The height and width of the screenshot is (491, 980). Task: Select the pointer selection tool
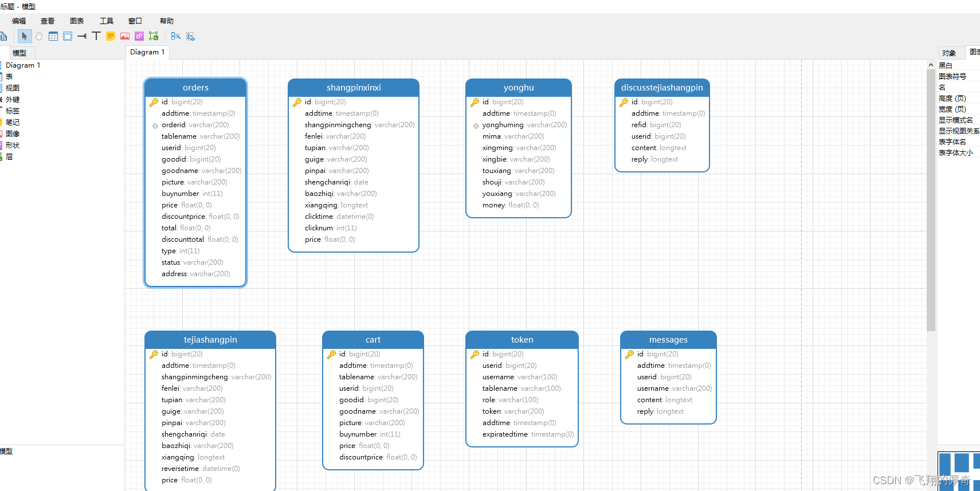25,36
